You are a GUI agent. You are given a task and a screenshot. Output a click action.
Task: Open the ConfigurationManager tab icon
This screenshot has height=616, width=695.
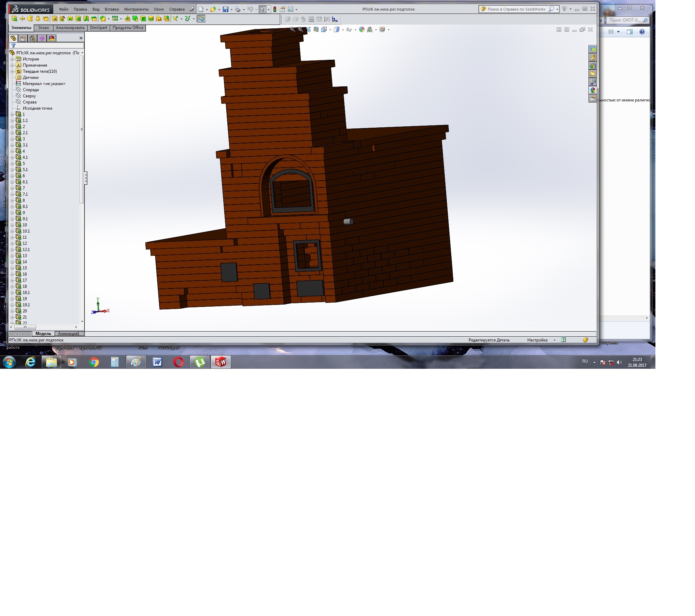point(32,38)
